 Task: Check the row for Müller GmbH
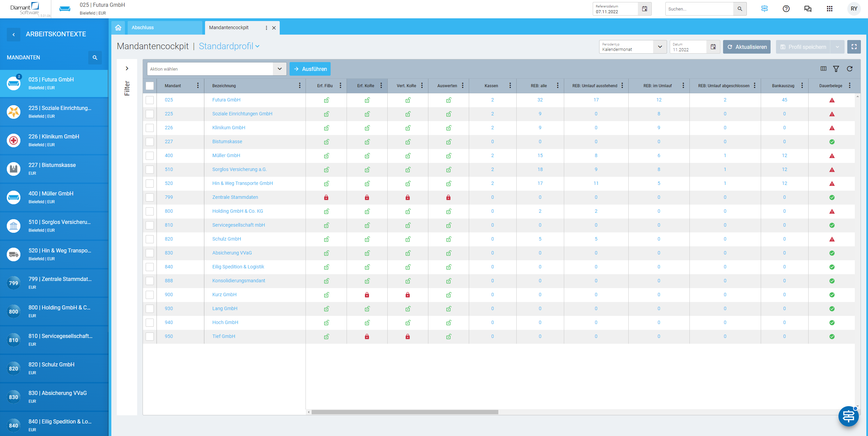(x=150, y=156)
